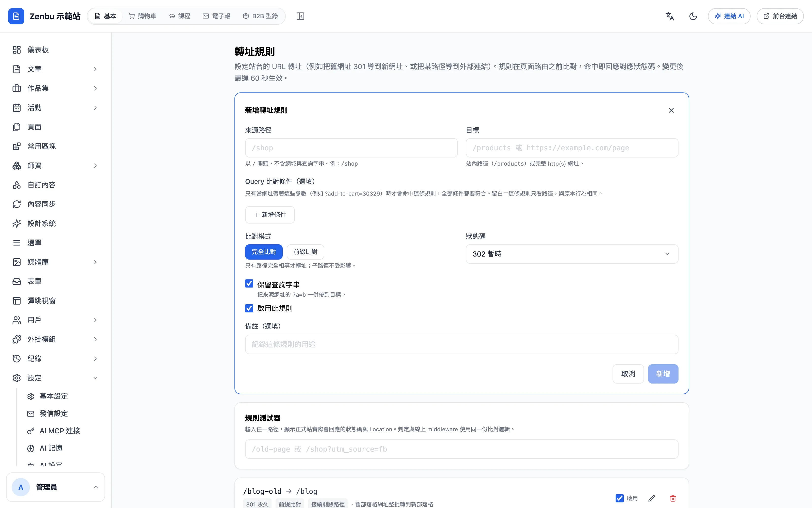
Task: Close the 新增轉址規則 form
Action: point(671,110)
